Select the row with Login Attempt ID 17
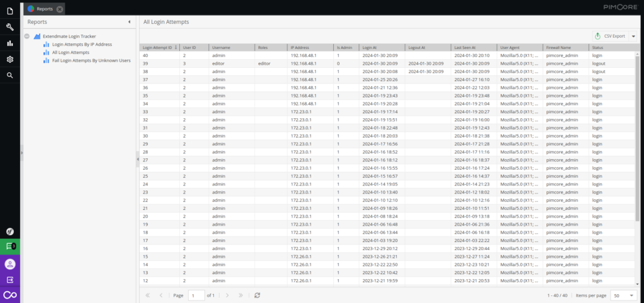 coord(387,241)
